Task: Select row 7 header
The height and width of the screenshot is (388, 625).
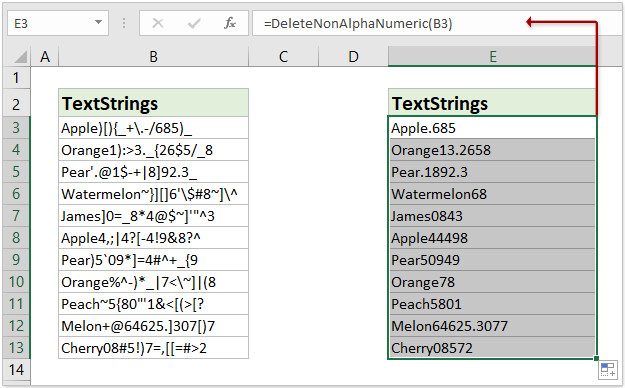Action: click(16, 216)
